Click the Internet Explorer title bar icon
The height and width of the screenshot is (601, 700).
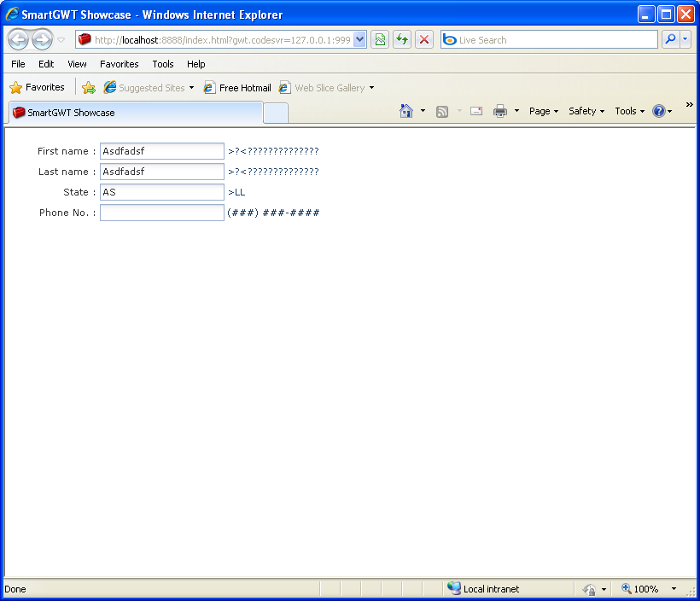[x=12, y=15]
